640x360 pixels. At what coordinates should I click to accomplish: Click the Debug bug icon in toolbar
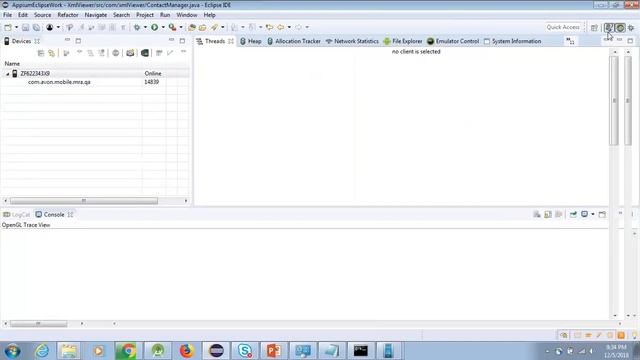(x=137, y=27)
